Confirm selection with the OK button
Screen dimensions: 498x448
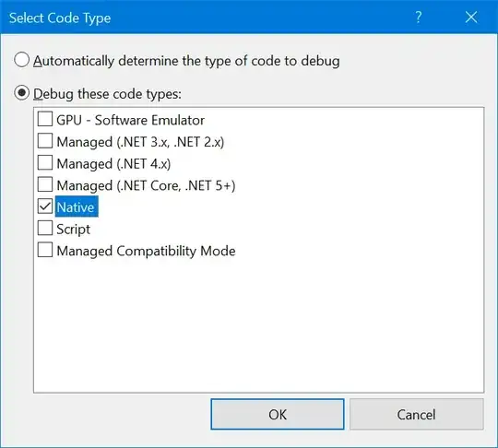tap(278, 414)
